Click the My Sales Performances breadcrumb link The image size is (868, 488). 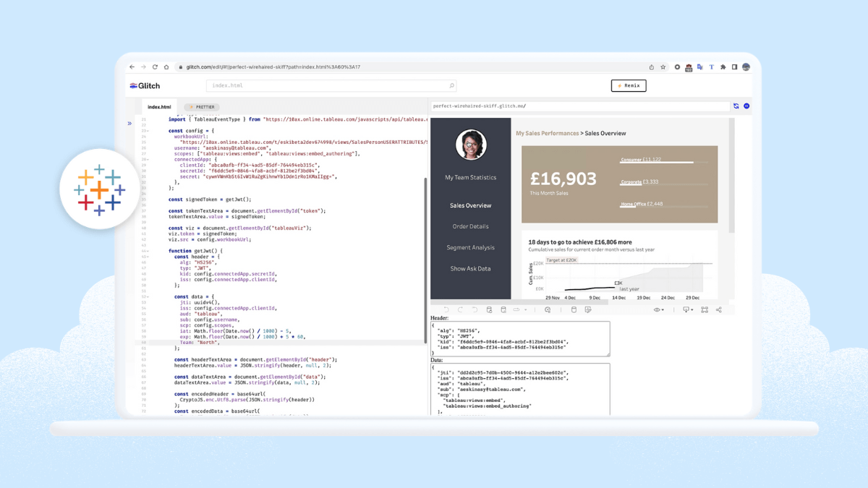(x=547, y=133)
